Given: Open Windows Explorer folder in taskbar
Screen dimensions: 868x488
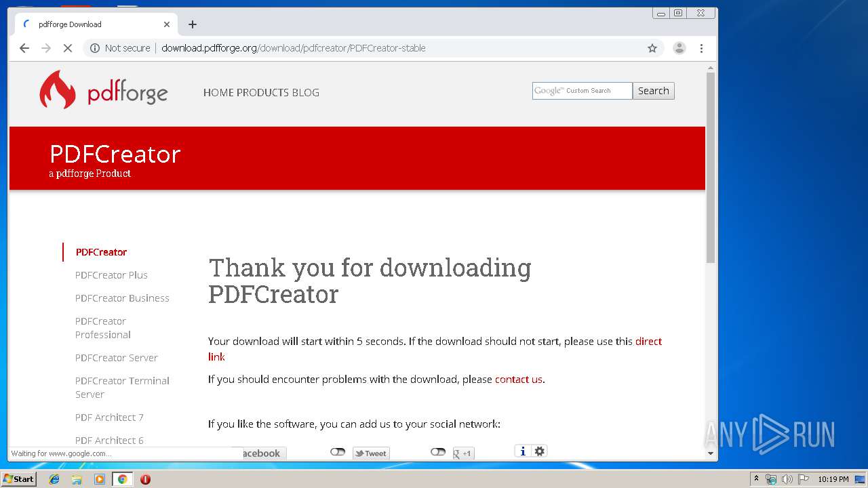Looking at the screenshot, I should 77,479.
